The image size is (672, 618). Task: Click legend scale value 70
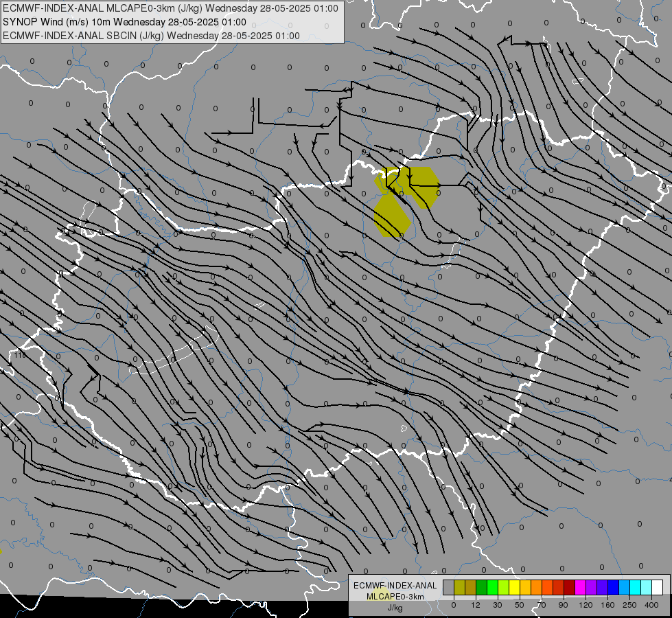click(x=542, y=605)
